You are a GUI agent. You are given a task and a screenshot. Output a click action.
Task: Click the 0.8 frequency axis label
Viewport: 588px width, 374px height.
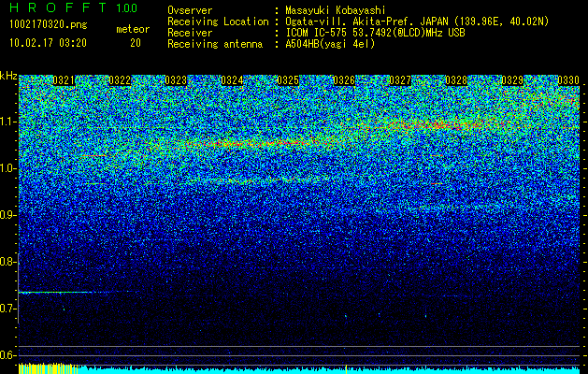[x=7, y=262]
